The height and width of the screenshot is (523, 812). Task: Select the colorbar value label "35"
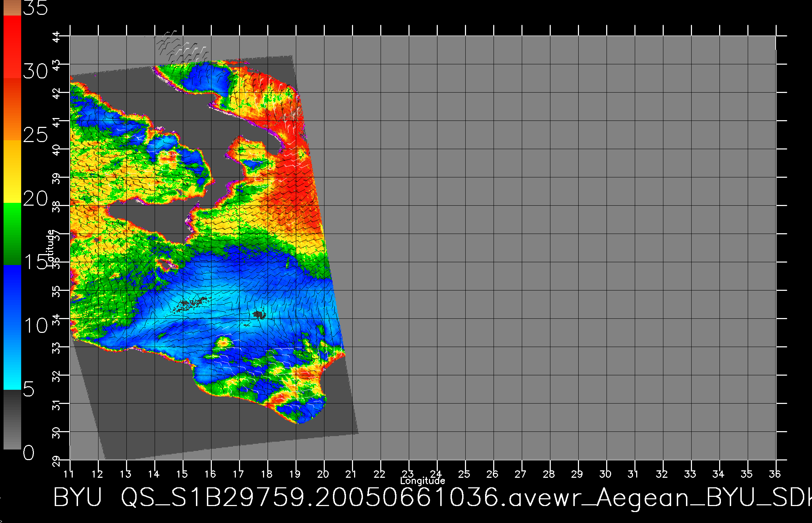point(35,8)
